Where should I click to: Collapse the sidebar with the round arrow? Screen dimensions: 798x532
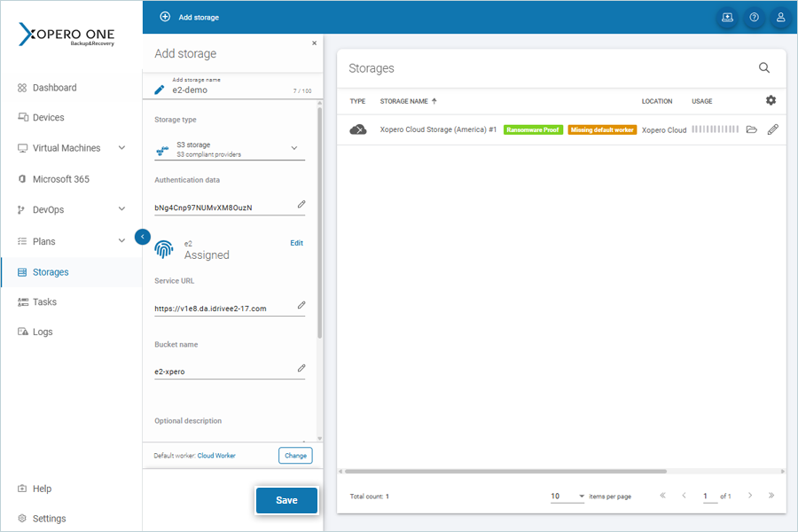coord(143,237)
